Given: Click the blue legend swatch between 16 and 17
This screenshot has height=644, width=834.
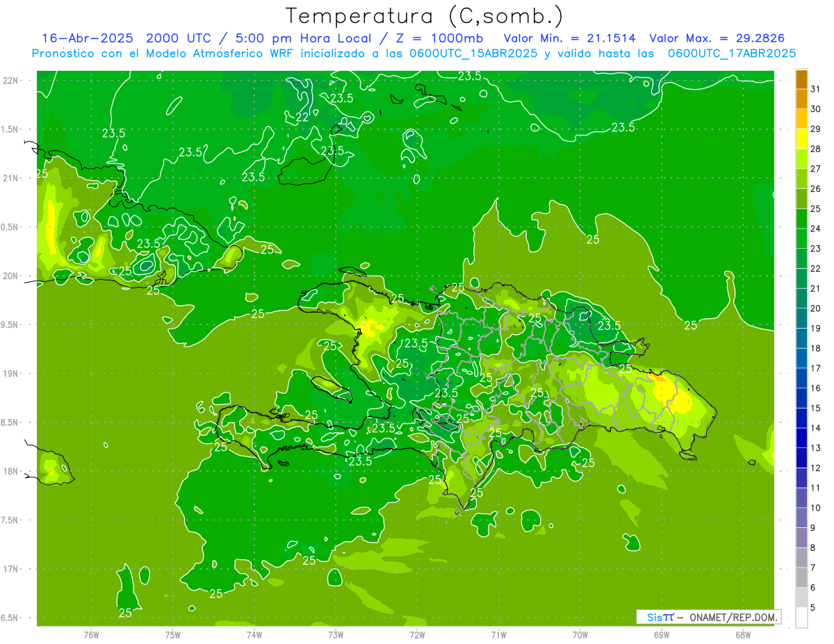Looking at the screenshot, I should (801, 378).
